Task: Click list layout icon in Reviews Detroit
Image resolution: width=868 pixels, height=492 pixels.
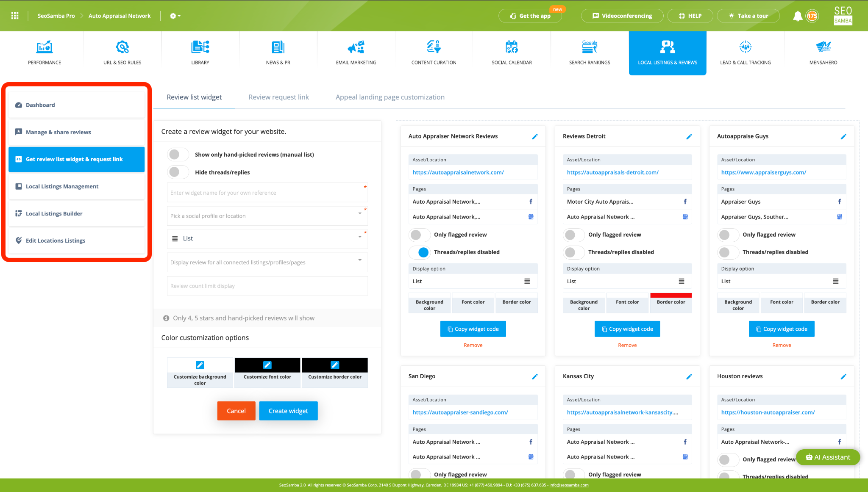Action: [682, 281]
